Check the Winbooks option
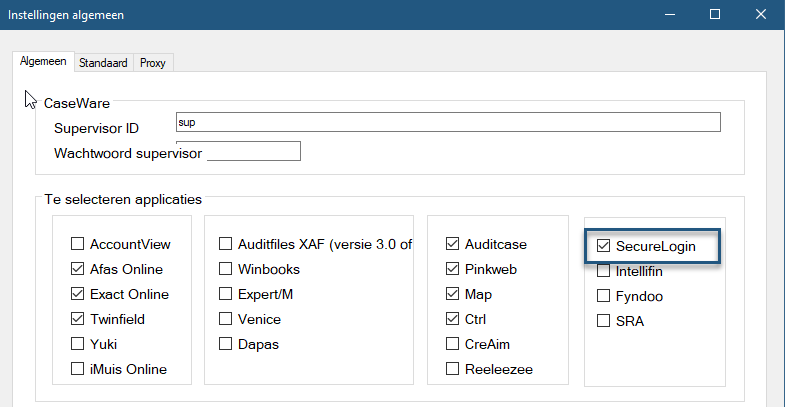The image size is (787, 407). click(225, 269)
